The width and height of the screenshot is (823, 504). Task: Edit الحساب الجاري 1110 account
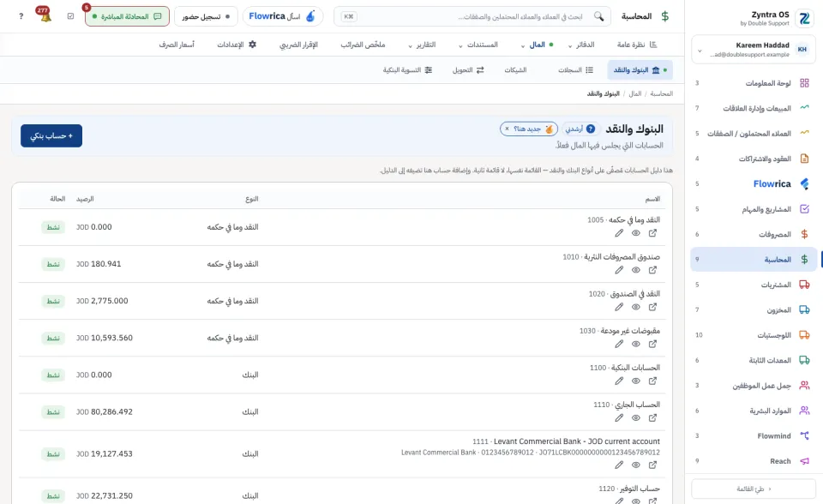619,418
